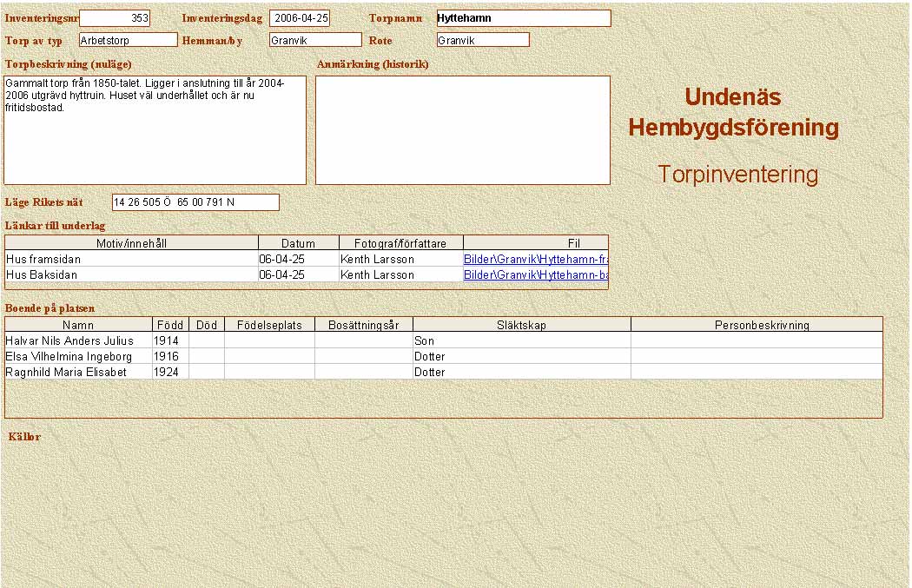
Task: Click the Inventeringsnr field showing 353
Action: coord(115,18)
